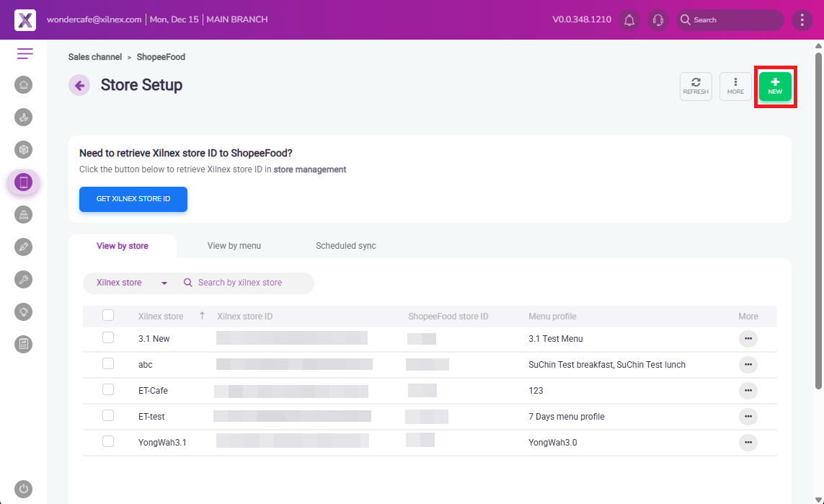The image size is (824, 504).
Task: Open the three-dot menu for YongWah3.1 row
Action: pyautogui.click(x=748, y=442)
